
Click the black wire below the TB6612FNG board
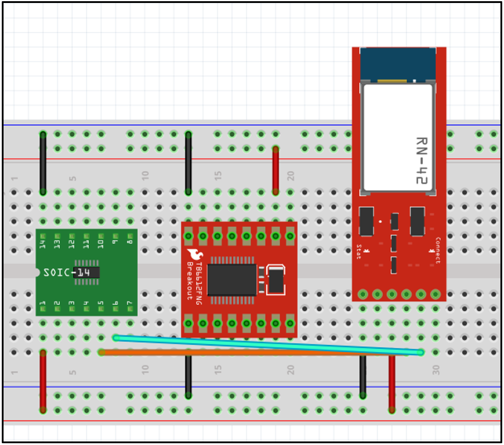[188, 376]
